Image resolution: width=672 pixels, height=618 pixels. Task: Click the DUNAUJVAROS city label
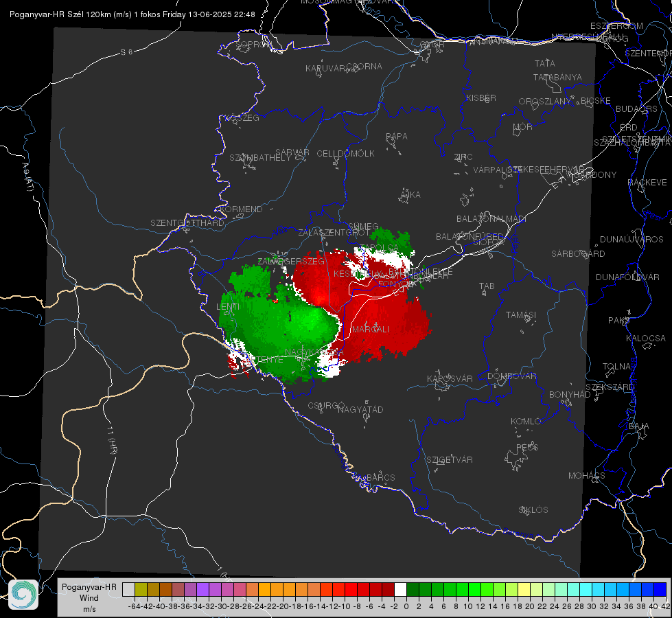click(x=632, y=240)
